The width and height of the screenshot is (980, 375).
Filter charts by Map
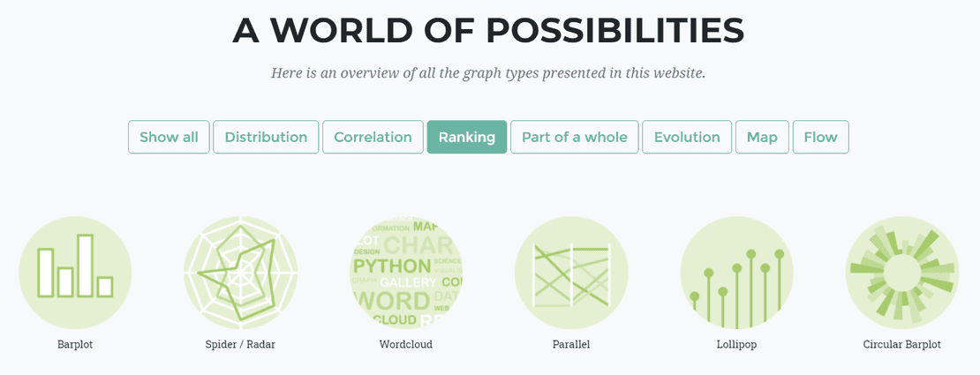(x=762, y=137)
